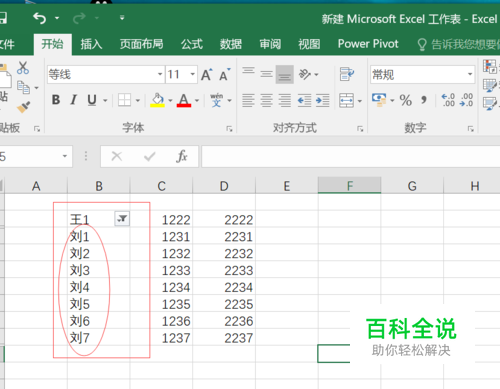Open the 常规 number format dropdown
The image size is (500, 389).
pos(470,74)
